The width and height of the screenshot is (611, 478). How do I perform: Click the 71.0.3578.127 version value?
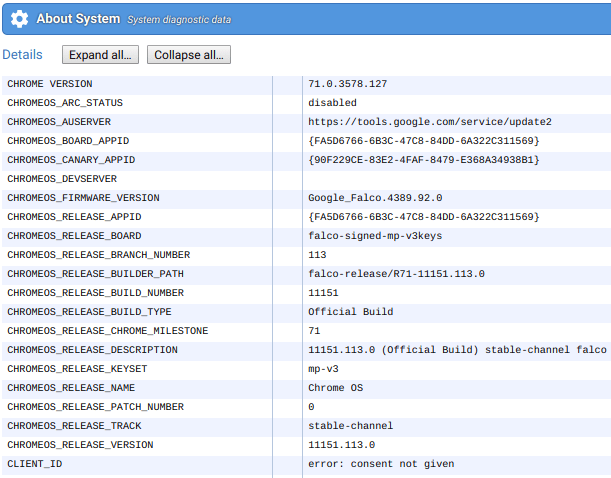point(347,84)
